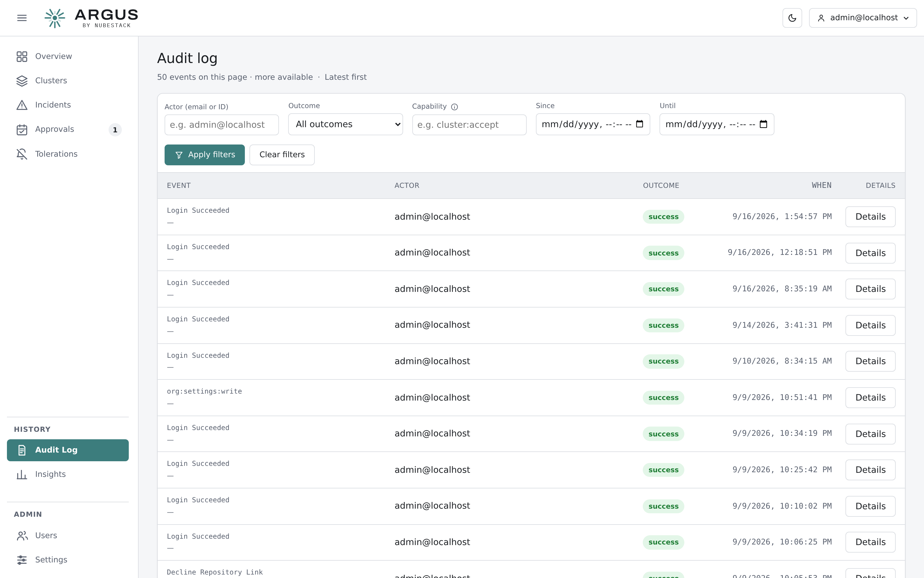
Task: Click the org:settings:write event name
Action: tap(204, 391)
